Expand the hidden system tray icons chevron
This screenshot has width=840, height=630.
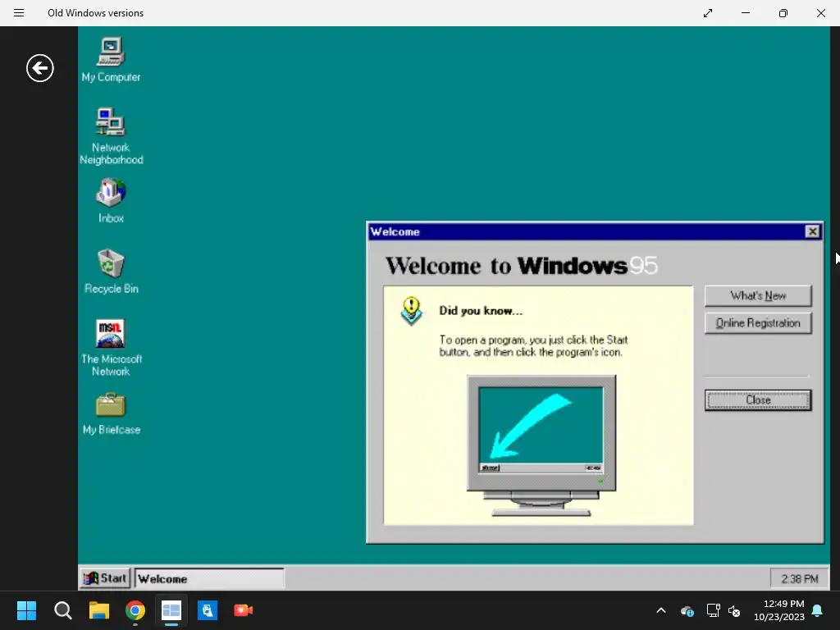pos(661,610)
